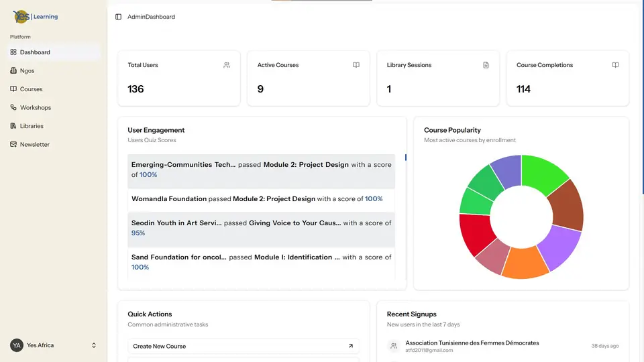Click the User Engagement list scrollbar

pos(406,158)
